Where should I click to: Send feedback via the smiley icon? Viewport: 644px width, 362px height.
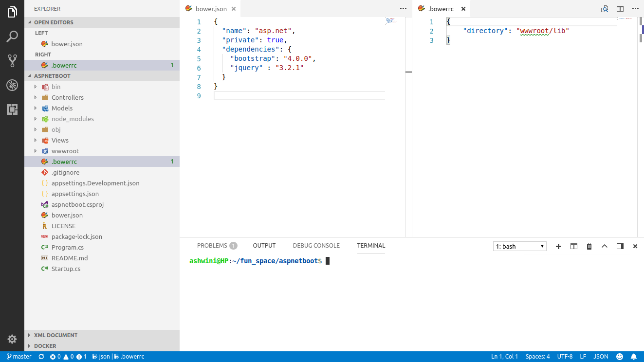point(619,356)
